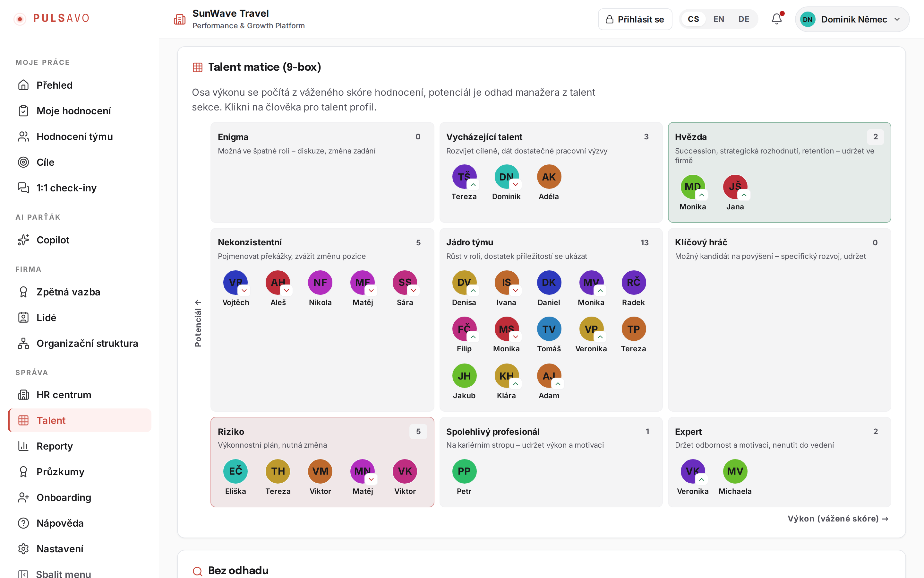
Task: Open the Cíle section
Action: point(80,162)
